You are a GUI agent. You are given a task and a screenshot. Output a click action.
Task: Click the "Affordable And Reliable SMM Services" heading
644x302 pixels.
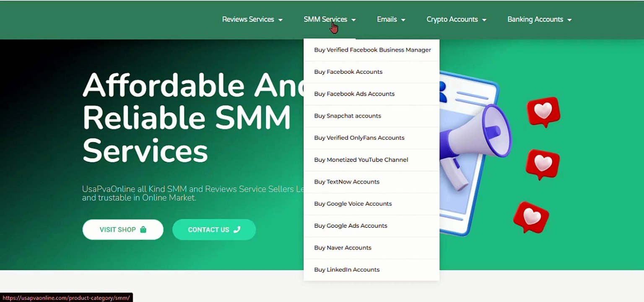point(193,117)
